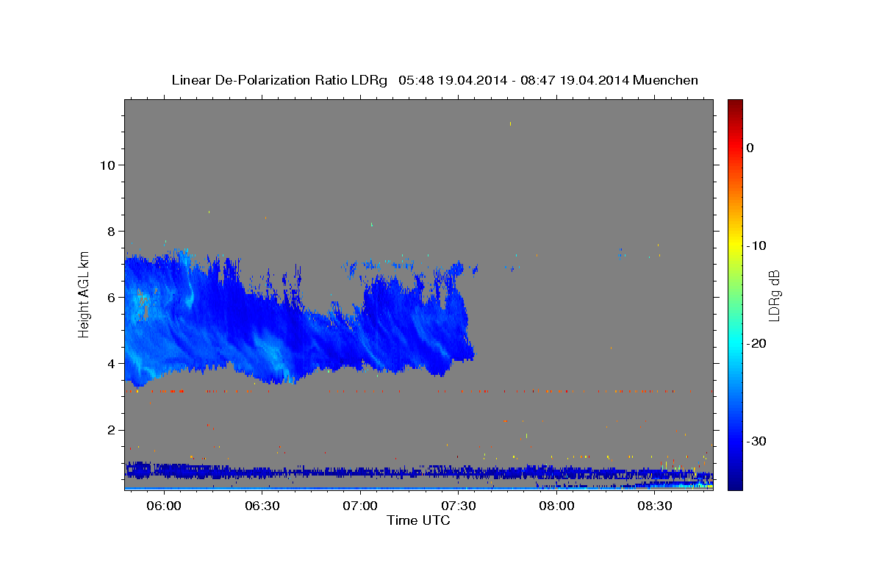Click the dark red top of the colorbar
The height and width of the screenshot is (588, 882).
coord(735,105)
